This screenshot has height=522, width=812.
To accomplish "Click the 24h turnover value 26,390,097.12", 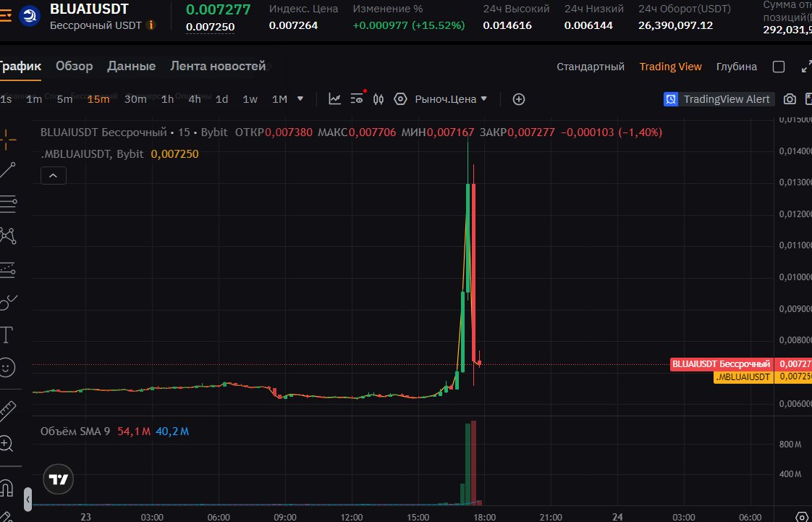I will (676, 25).
